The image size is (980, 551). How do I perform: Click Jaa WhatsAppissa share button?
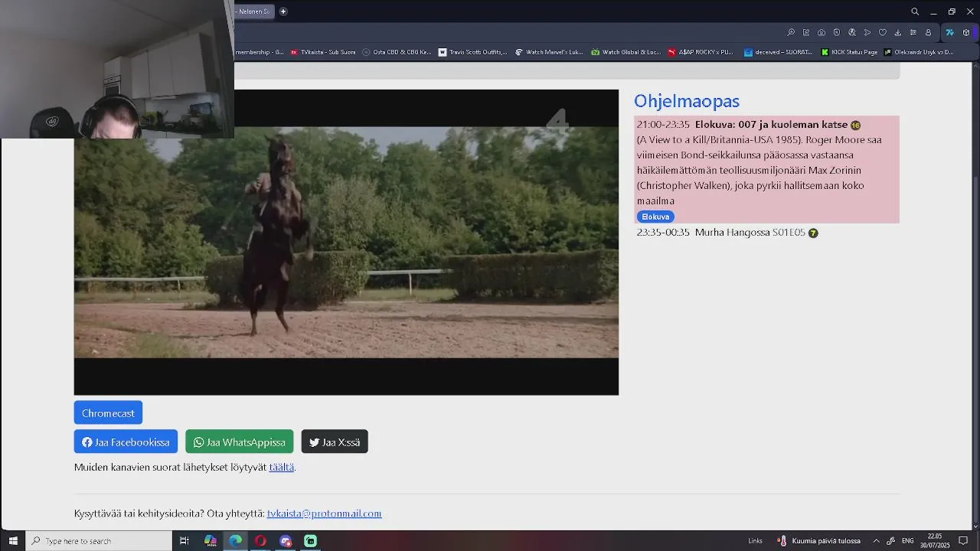(239, 442)
